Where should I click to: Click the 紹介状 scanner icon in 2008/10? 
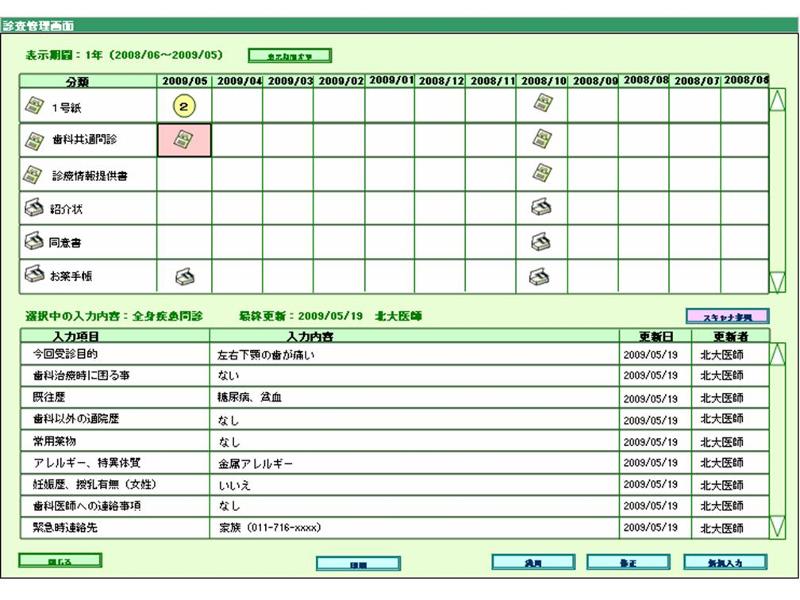point(542,208)
